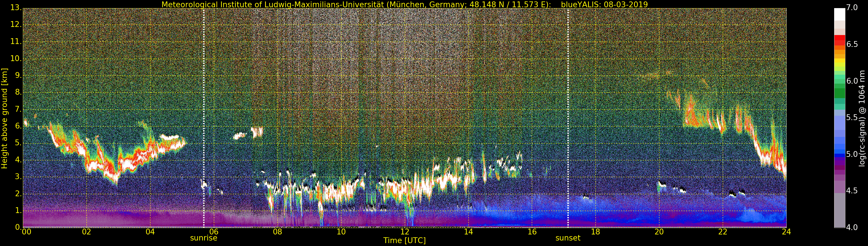Click the time axis tick label '06'
The width and height of the screenshot is (868, 246).
point(214,232)
